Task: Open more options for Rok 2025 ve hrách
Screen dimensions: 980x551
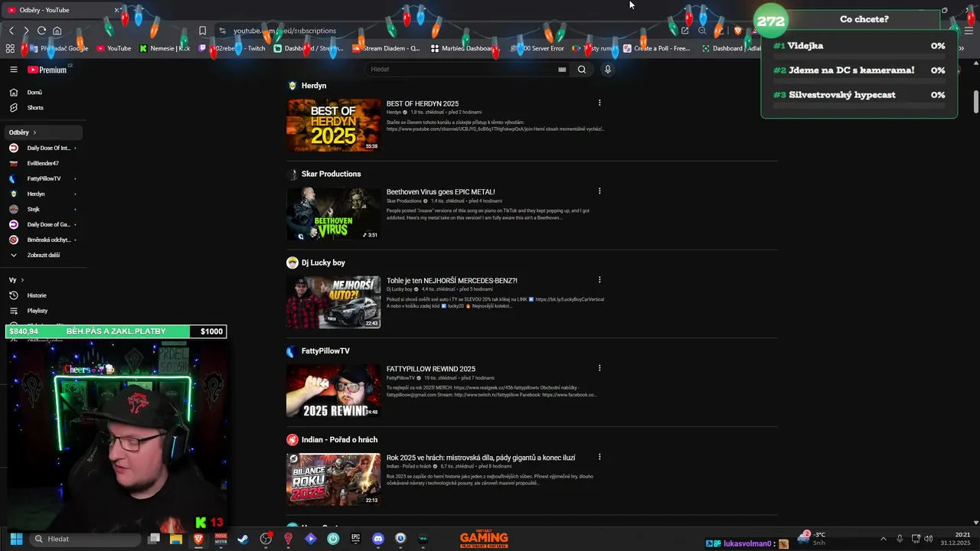Action: pyautogui.click(x=599, y=457)
